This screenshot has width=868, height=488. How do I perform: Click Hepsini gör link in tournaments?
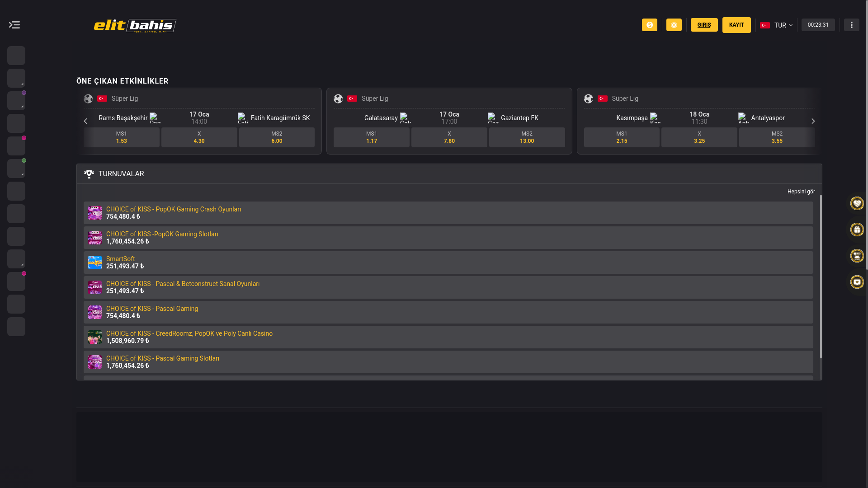(801, 192)
